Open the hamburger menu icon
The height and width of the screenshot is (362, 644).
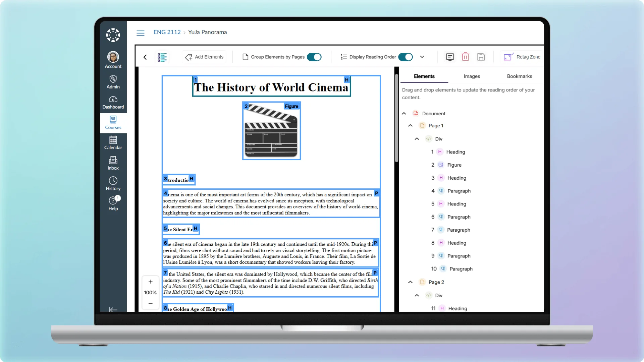[x=141, y=33]
